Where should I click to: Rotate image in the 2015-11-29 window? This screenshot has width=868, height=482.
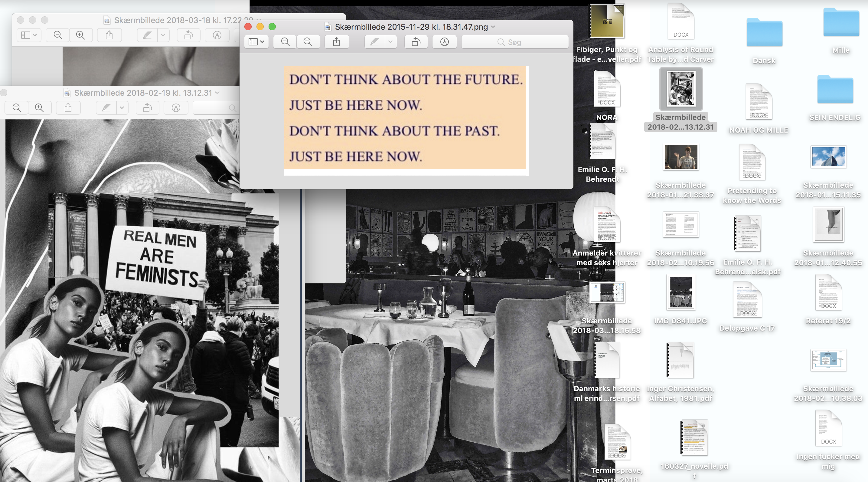[416, 42]
